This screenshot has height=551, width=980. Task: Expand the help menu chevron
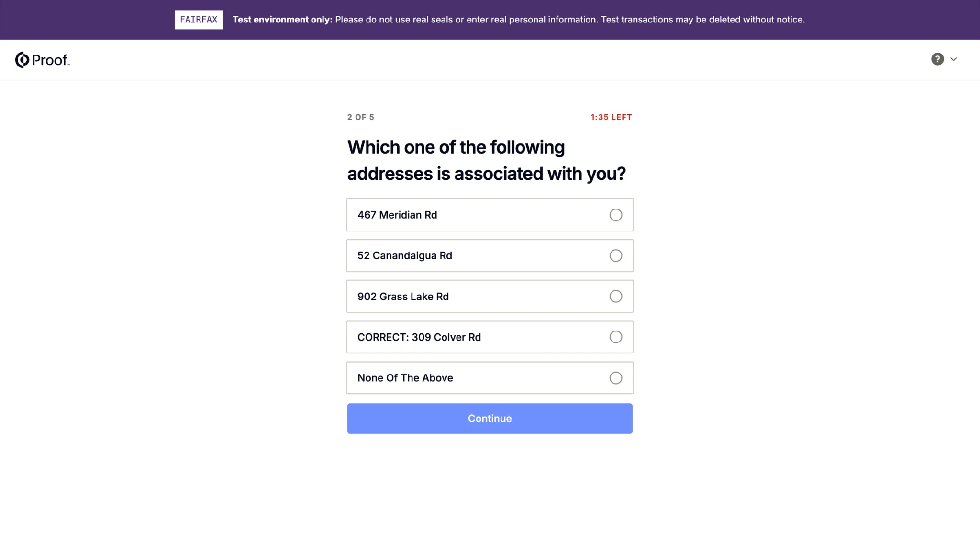pos(953,59)
